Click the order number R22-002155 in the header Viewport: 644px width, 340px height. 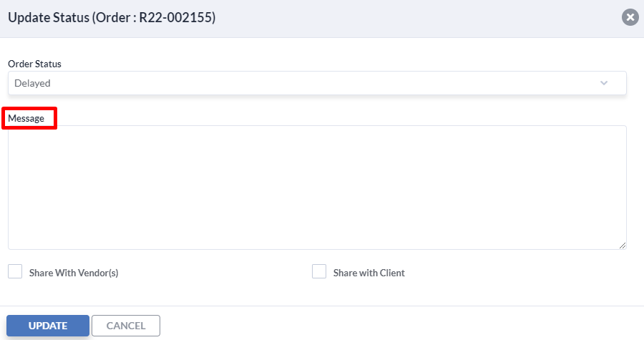[x=175, y=18]
